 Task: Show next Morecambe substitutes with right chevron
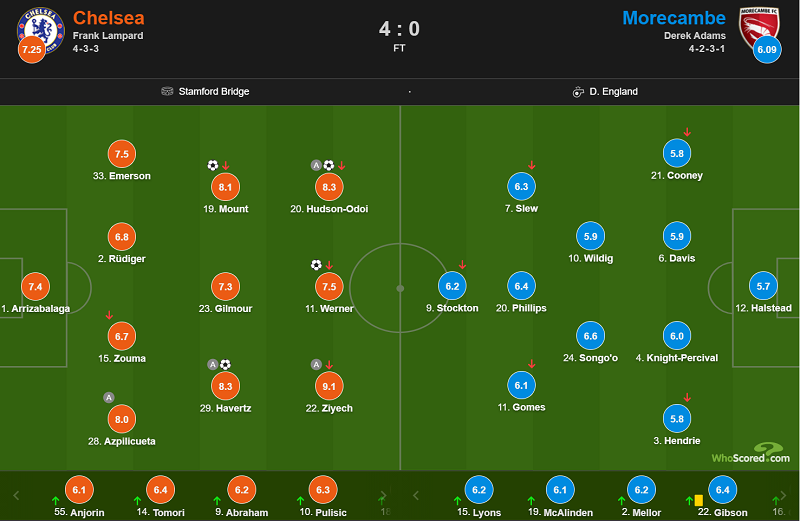783,495
